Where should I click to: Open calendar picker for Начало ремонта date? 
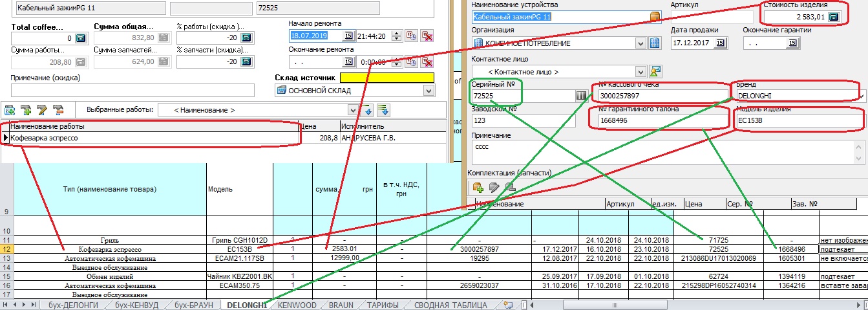click(x=349, y=36)
